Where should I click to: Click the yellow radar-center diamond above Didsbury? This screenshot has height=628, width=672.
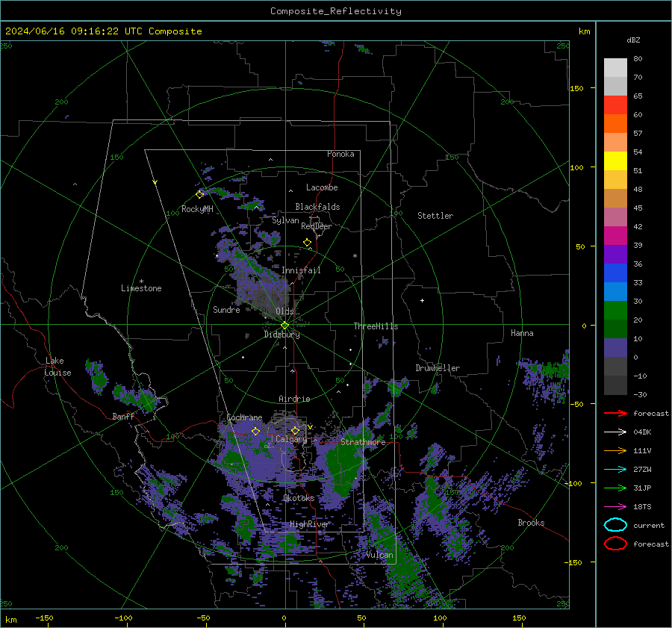point(285,326)
